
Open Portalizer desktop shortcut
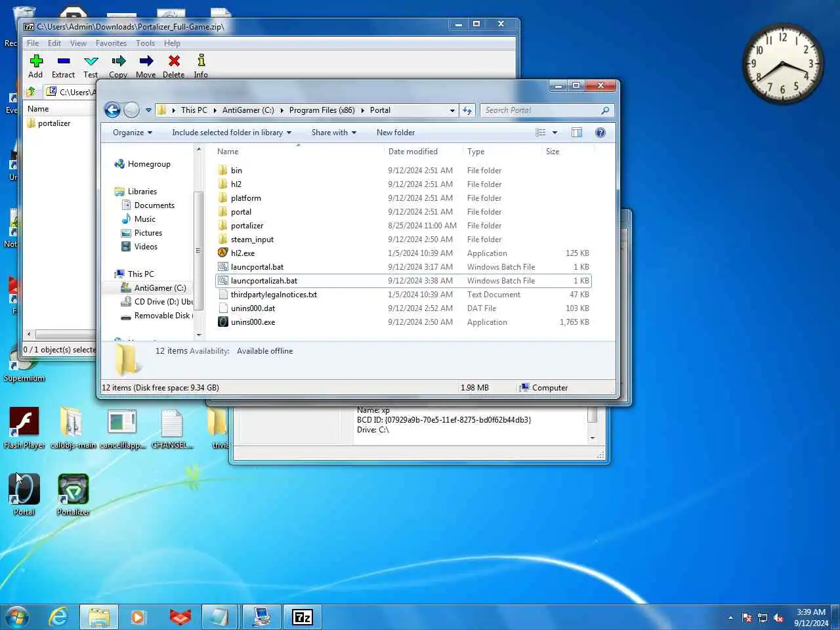point(73,494)
